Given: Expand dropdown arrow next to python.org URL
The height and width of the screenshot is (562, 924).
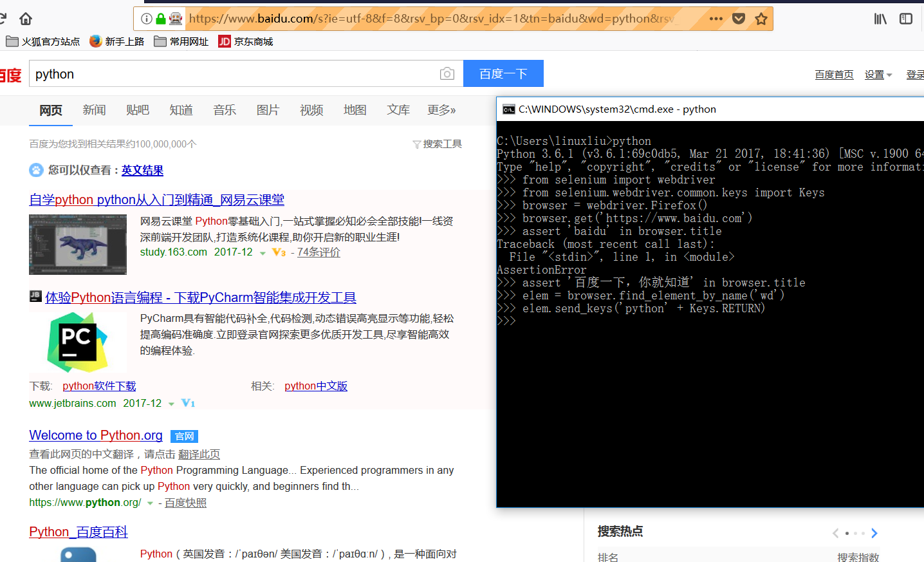Looking at the screenshot, I should [150, 503].
